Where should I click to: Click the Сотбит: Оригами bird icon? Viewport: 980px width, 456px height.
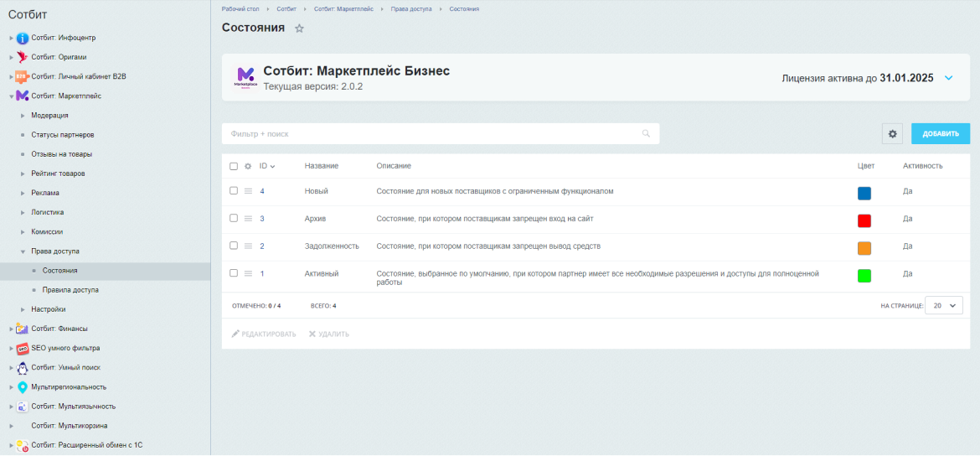click(23, 58)
